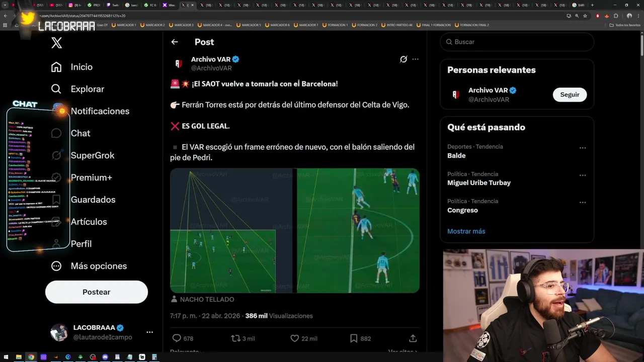The image size is (644, 362).
Task: Open Todos los favoritos folder
Action: (624, 25)
